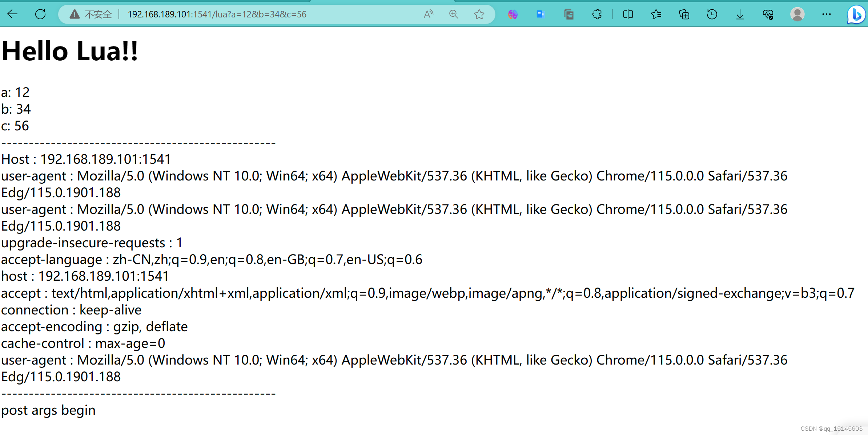Open the blue document extension icon

[x=541, y=14]
